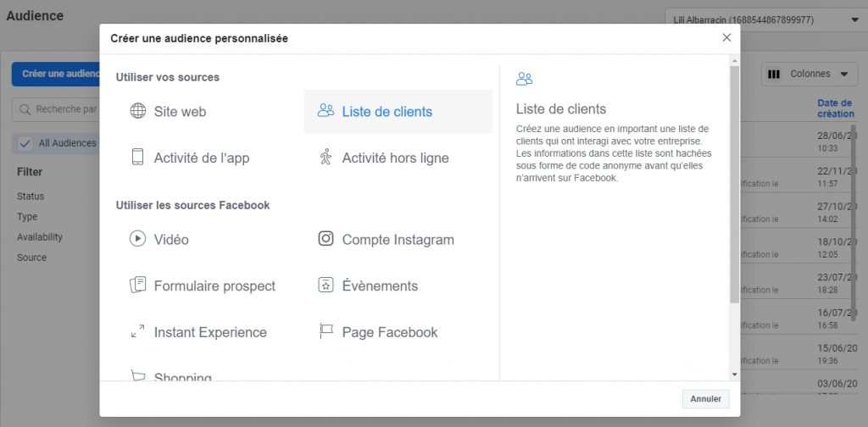Viewport: 868px width, 427px height.
Task: Click the phone icon for Activité de l'app
Action: tap(137, 157)
